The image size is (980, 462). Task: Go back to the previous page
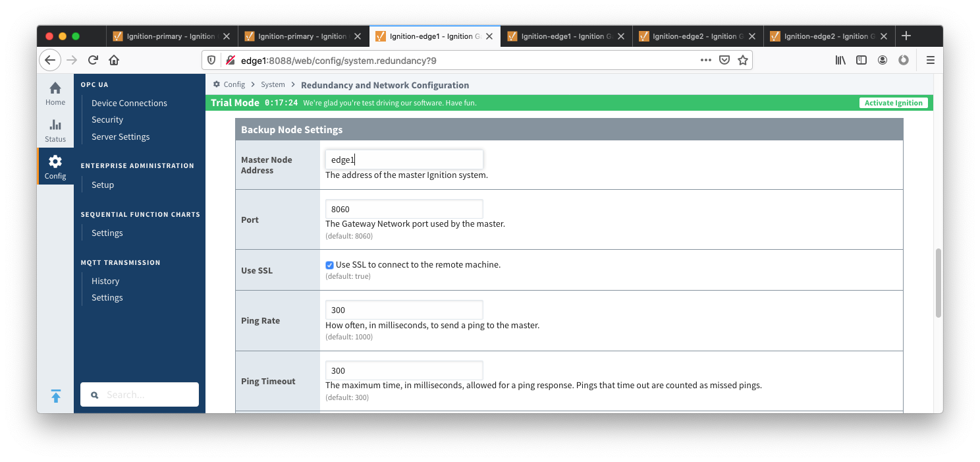50,60
